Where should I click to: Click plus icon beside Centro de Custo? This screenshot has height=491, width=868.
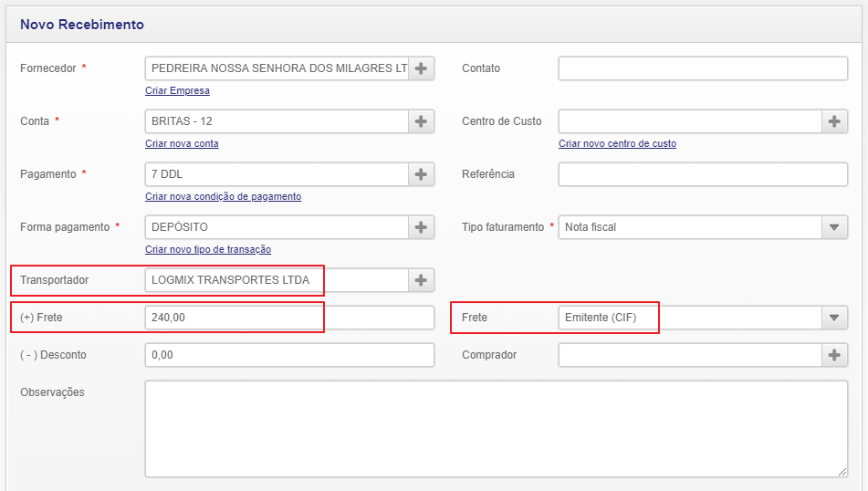834,121
